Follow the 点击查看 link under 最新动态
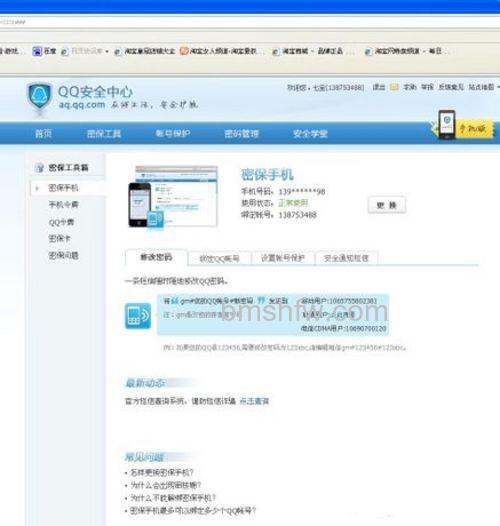The image size is (500, 526). pyautogui.click(x=254, y=401)
